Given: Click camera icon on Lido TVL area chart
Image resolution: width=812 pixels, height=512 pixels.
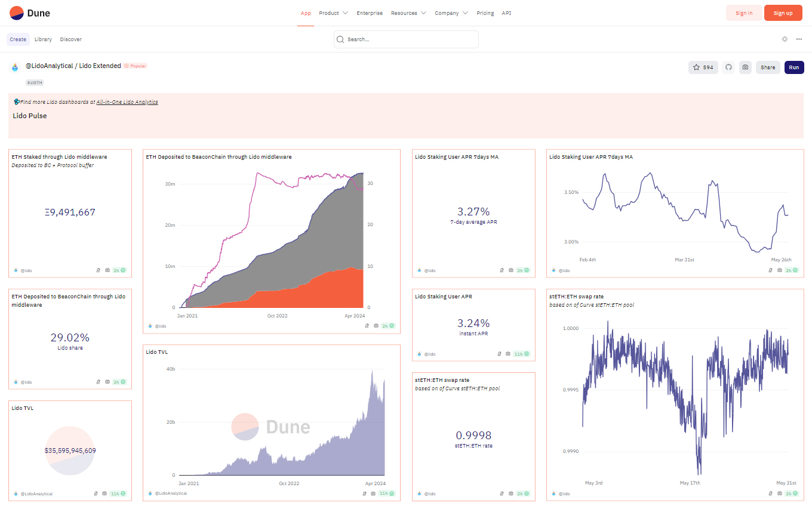Looking at the screenshot, I should 373,494.
